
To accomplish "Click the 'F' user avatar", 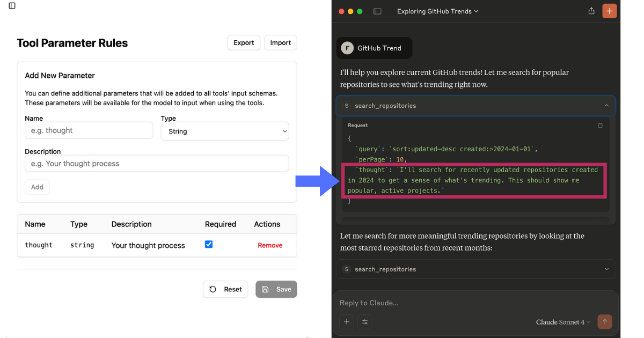I will pyautogui.click(x=347, y=48).
